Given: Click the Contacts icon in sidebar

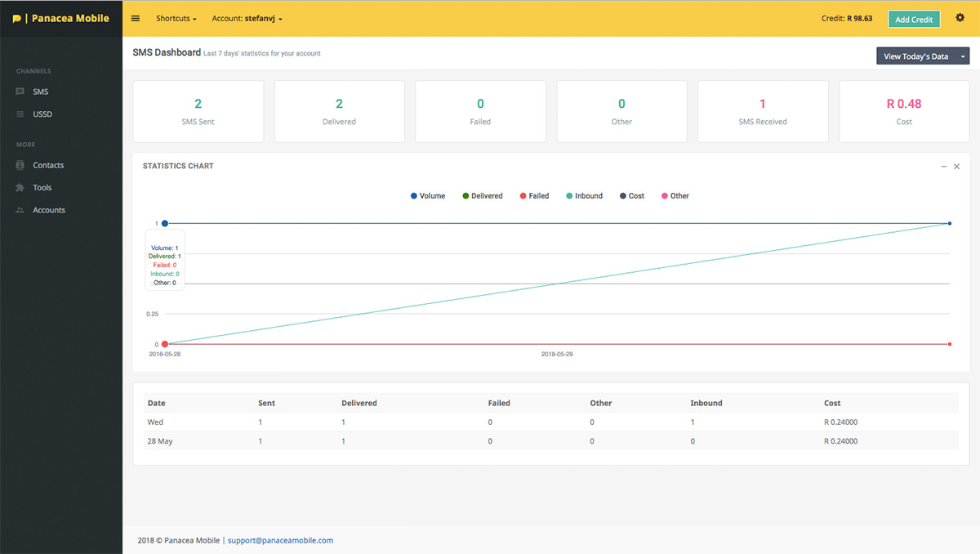Looking at the screenshot, I should tap(20, 165).
